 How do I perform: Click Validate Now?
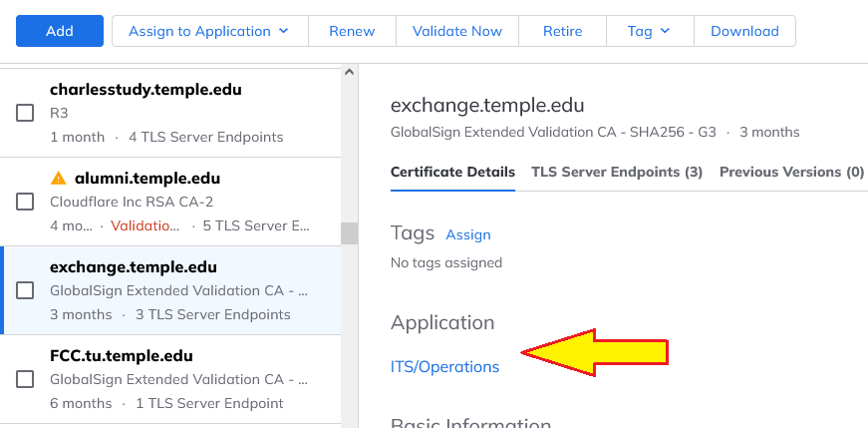[x=457, y=31]
